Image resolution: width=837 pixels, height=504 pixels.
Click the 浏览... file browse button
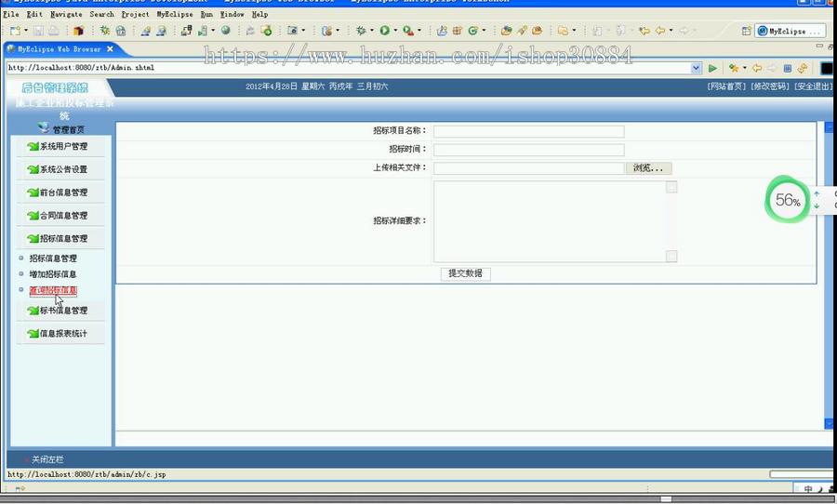click(x=648, y=168)
